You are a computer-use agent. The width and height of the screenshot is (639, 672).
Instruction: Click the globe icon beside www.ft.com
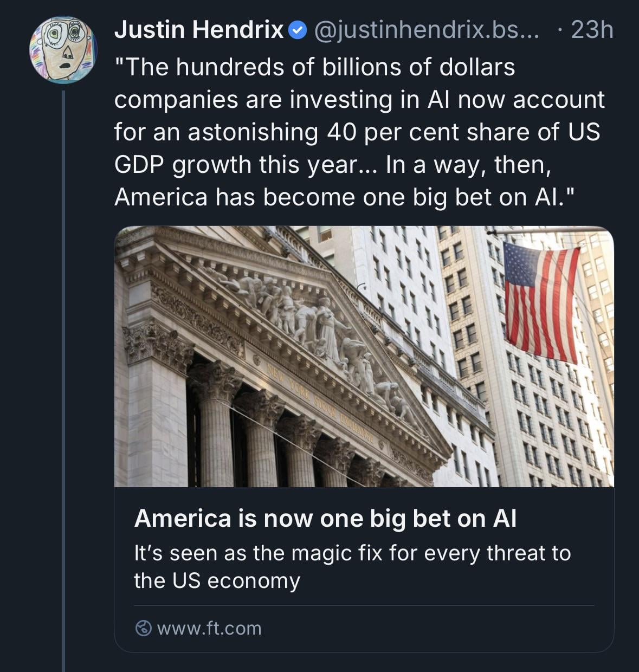point(143,628)
